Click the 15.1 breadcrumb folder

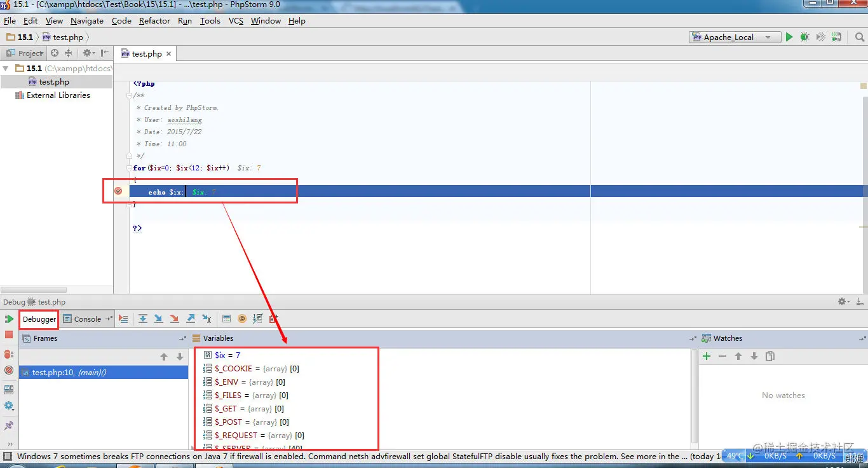coord(20,38)
